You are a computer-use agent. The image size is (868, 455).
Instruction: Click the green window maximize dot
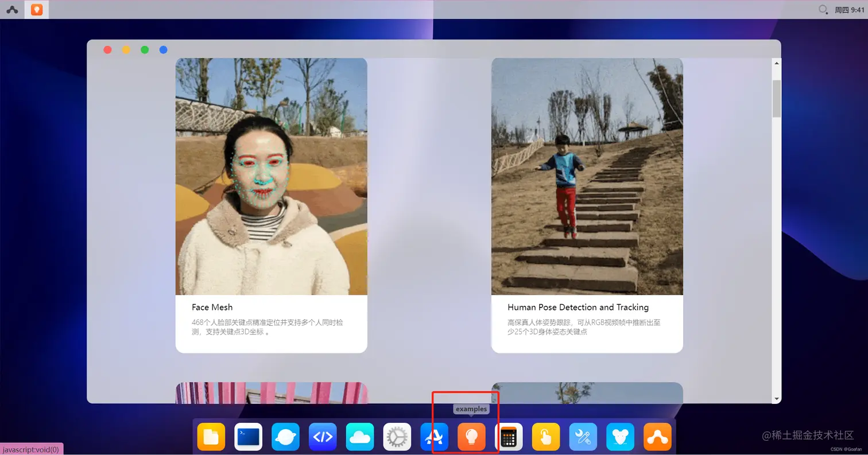pyautogui.click(x=145, y=50)
